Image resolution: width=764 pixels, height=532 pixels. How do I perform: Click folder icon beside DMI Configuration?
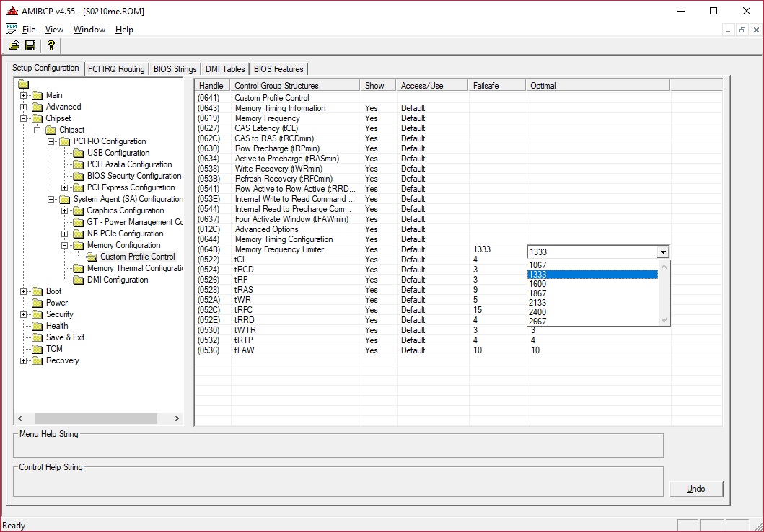79,280
